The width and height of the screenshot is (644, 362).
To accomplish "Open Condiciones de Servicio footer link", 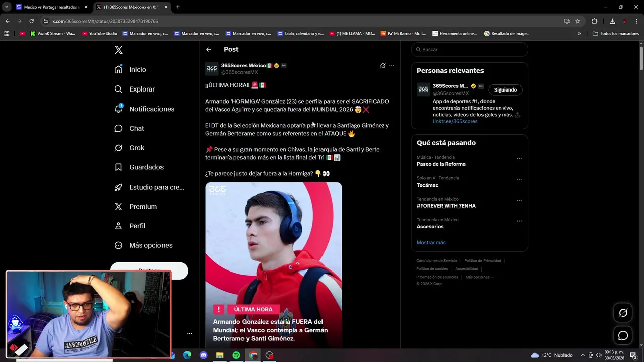I will pos(437,261).
